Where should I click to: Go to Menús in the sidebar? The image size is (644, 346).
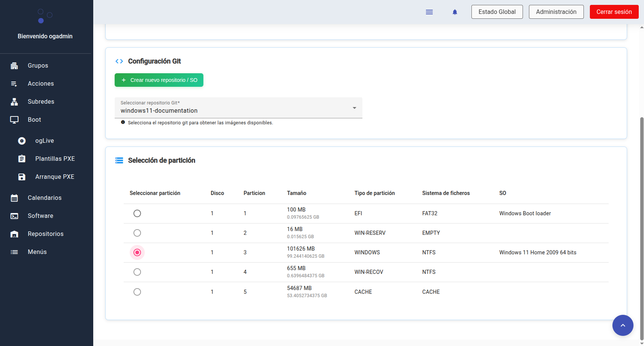click(37, 252)
